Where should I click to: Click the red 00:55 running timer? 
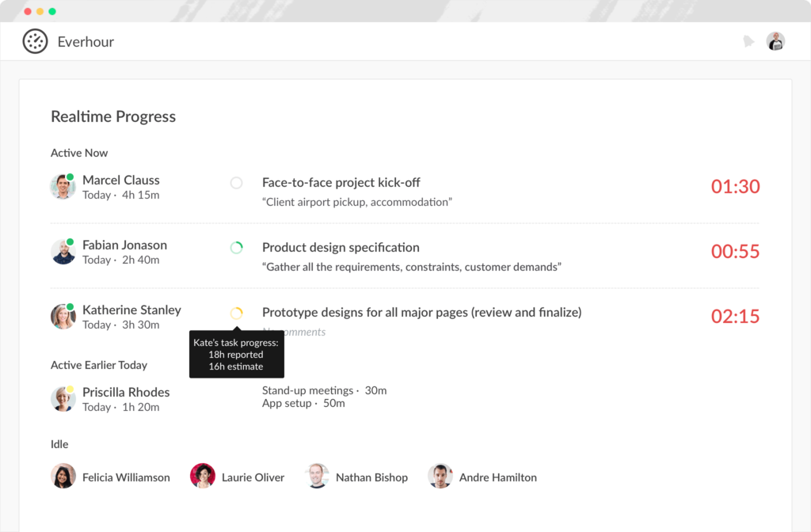pyautogui.click(x=735, y=251)
